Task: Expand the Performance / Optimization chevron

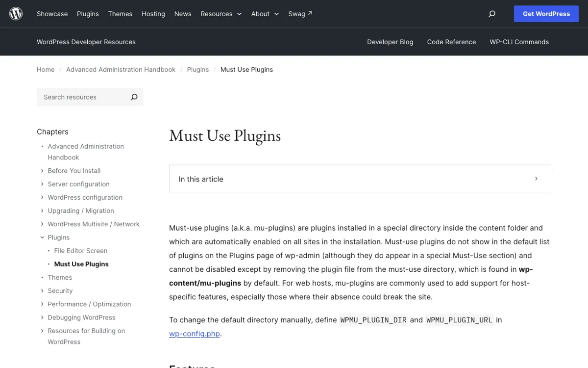Action: click(x=42, y=304)
